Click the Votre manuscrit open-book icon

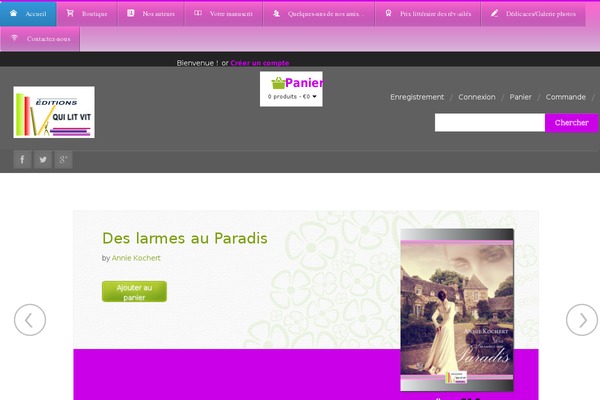198,13
